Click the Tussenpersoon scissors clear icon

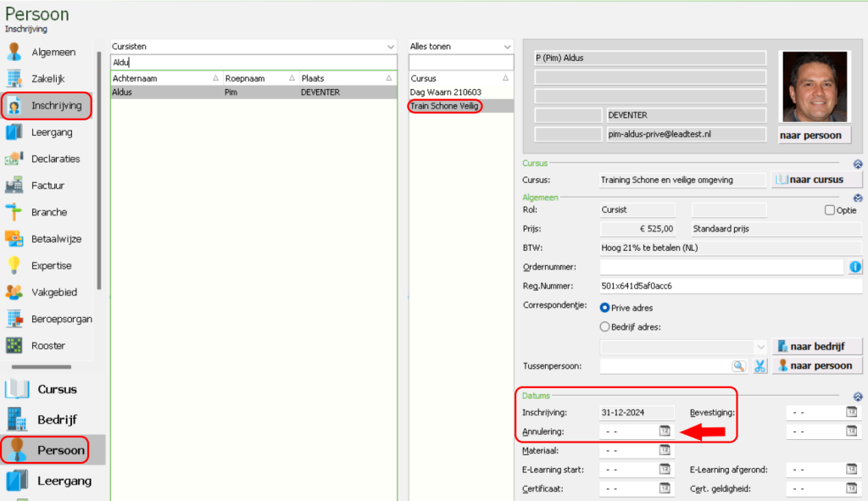coord(760,366)
